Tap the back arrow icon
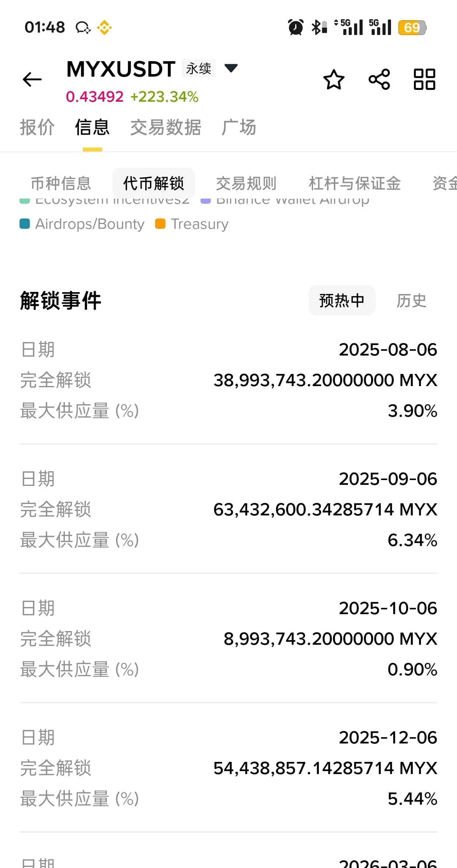The height and width of the screenshot is (868, 457). 32,80
